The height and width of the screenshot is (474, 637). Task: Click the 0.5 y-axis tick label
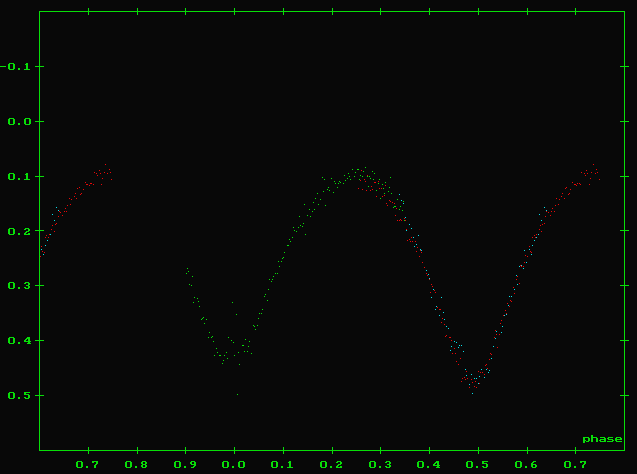(x=21, y=396)
